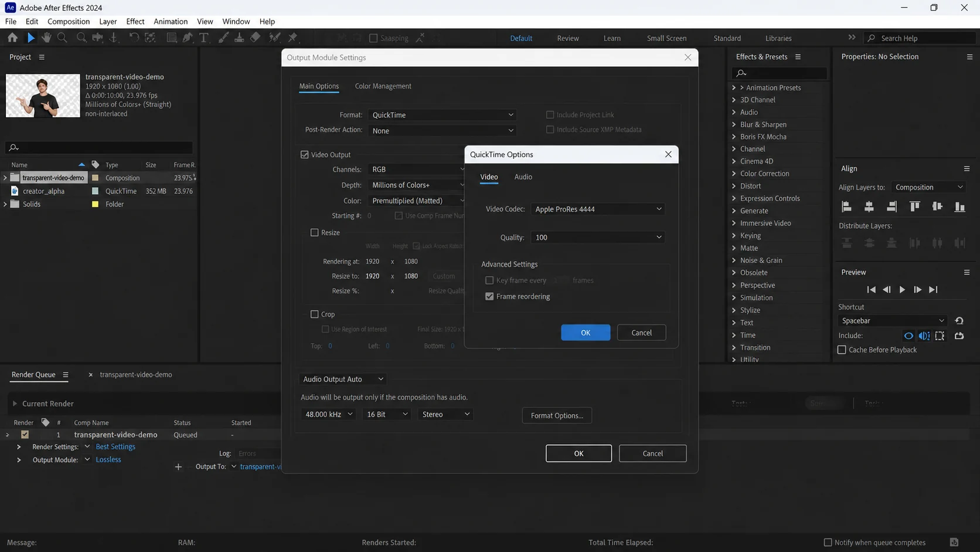The width and height of the screenshot is (980, 552).
Task: Select the Roto Brush tool
Action: point(274,38)
